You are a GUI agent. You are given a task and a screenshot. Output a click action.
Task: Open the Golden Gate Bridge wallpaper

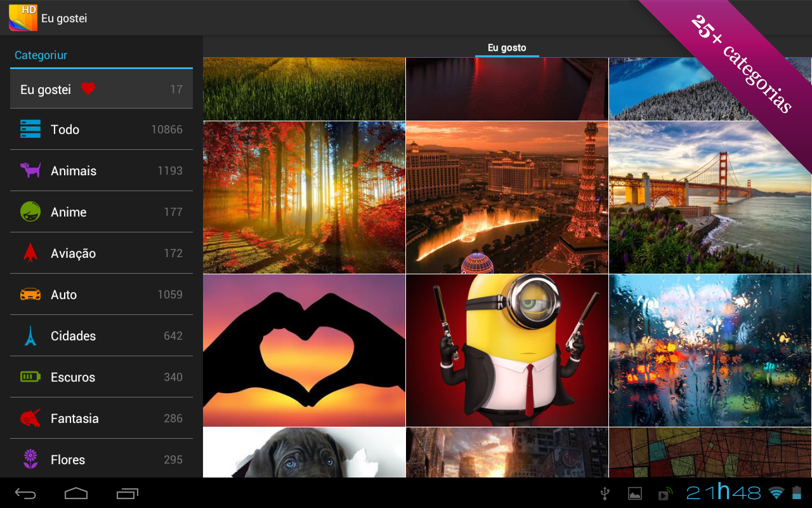710,197
